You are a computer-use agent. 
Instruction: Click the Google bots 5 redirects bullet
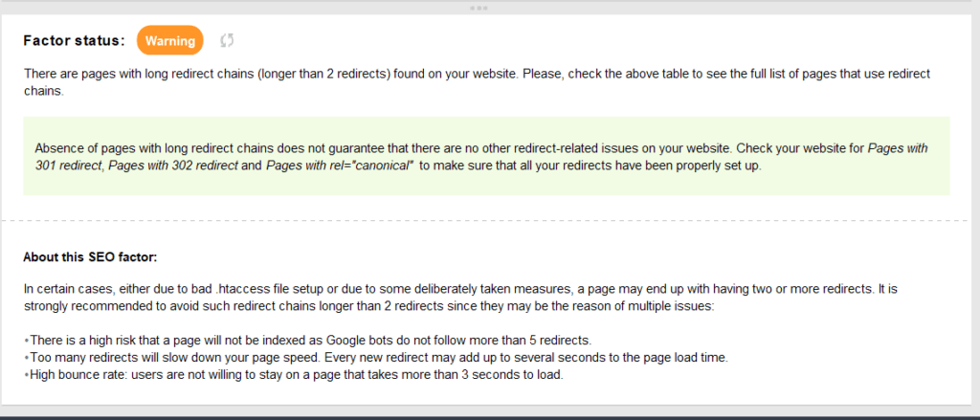coord(307,341)
